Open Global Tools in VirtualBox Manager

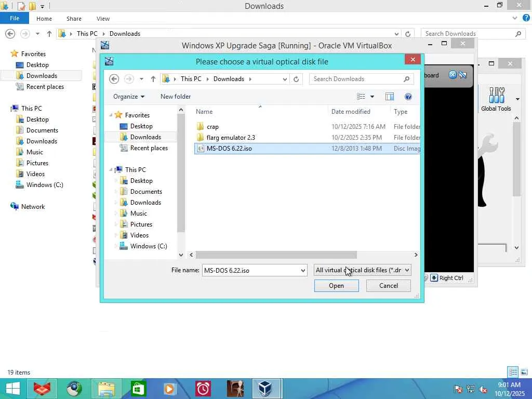(x=496, y=99)
